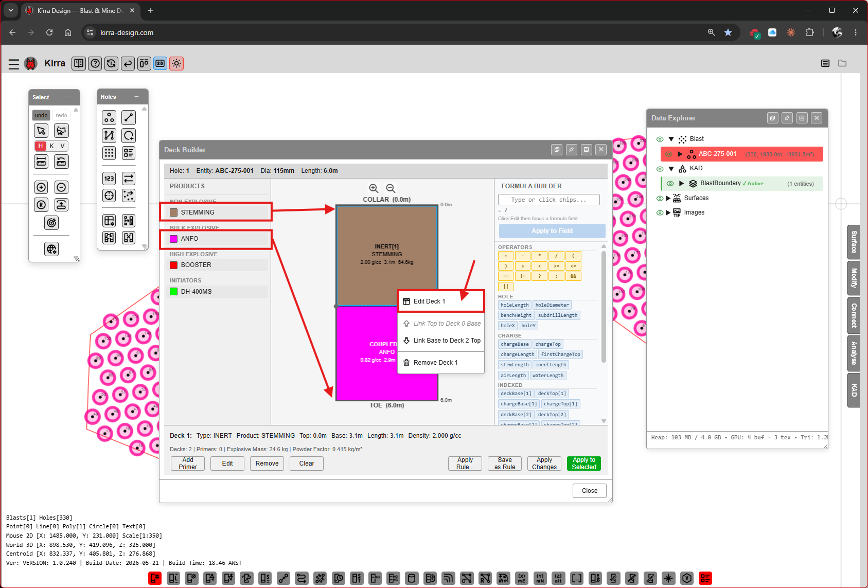Click the Close button in Deck Builder
This screenshot has height=588, width=868.
click(590, 491)
